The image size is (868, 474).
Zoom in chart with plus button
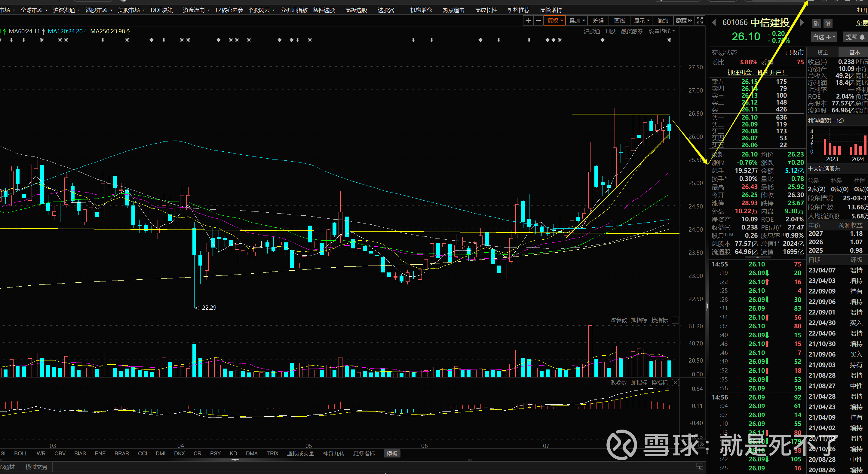point(528,20)
